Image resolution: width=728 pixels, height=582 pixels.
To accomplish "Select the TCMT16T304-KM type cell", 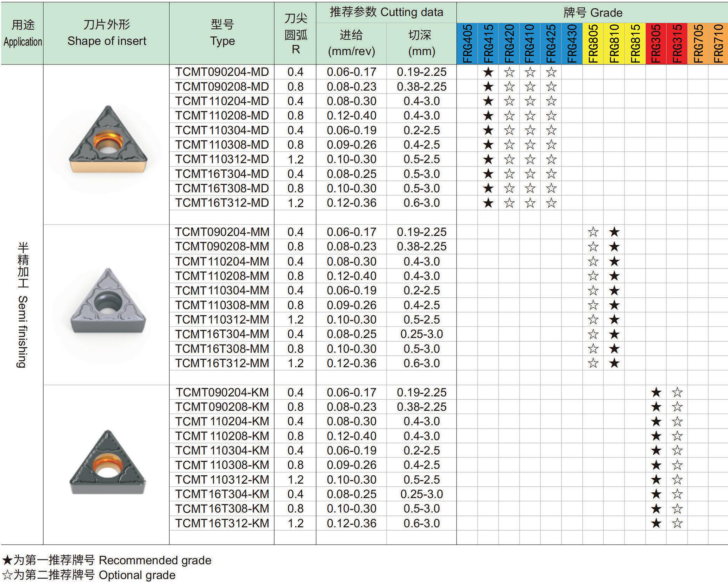I will (x=222, y=494).
